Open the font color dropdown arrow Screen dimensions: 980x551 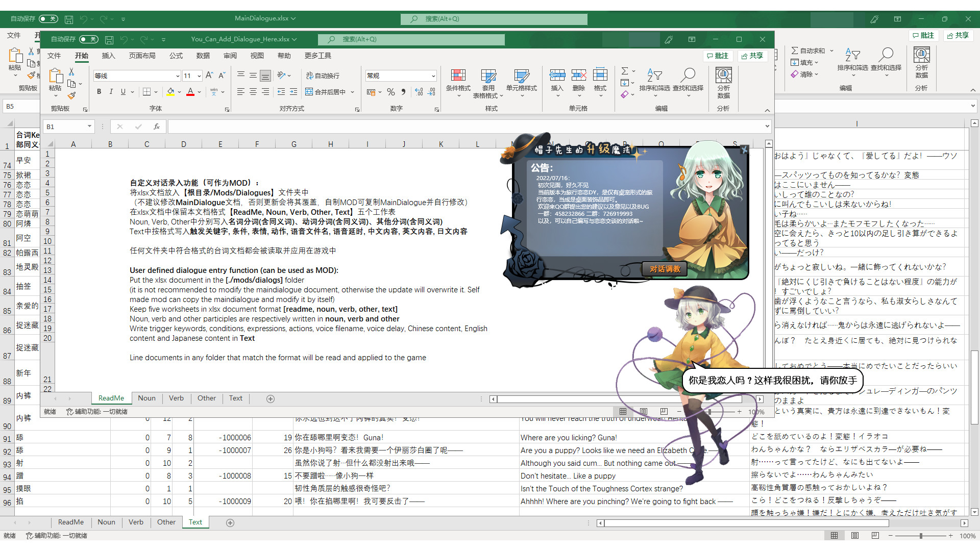click(x=199, y=92)
